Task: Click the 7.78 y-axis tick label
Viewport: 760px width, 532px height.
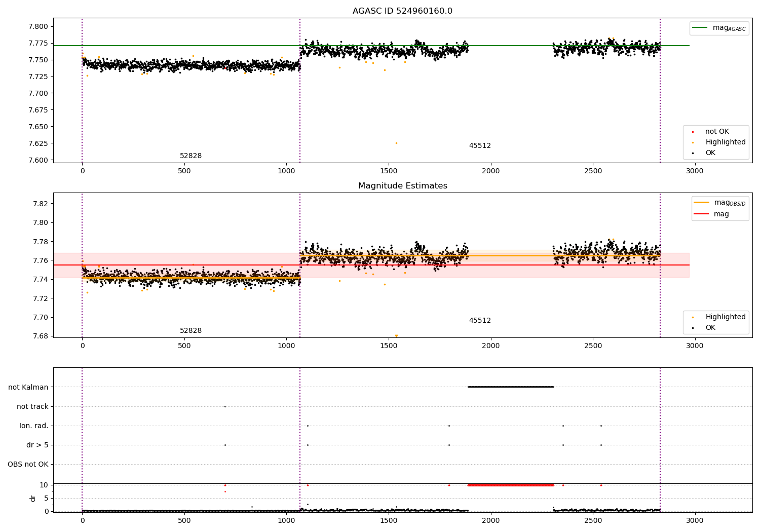Action: [40, 242]
